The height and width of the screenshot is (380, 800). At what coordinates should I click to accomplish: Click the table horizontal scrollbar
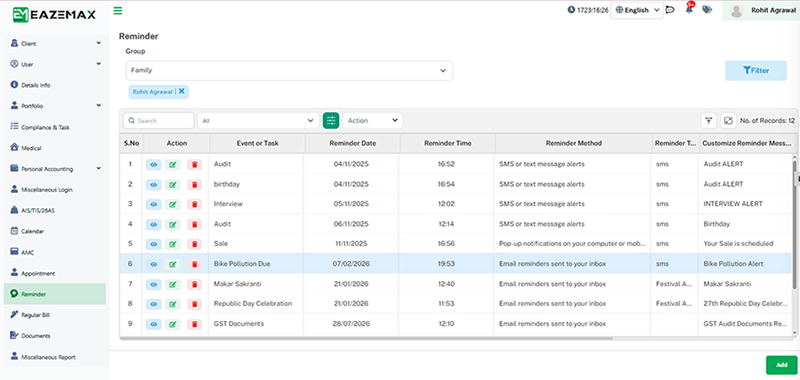(x=366, y=338)
